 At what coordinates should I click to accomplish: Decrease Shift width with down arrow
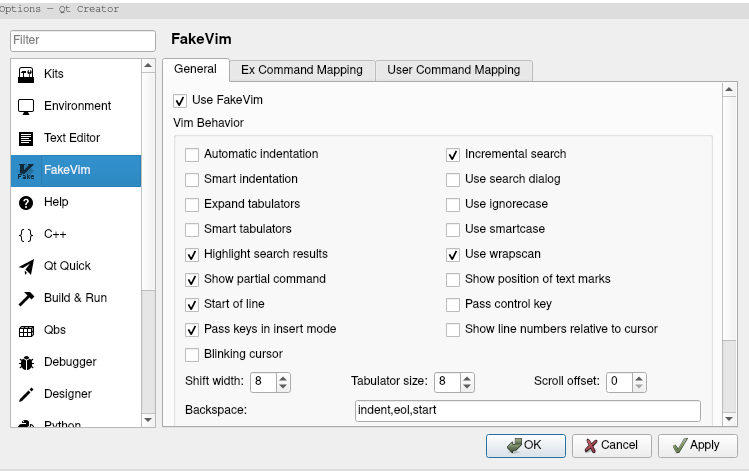pos(283,386)
